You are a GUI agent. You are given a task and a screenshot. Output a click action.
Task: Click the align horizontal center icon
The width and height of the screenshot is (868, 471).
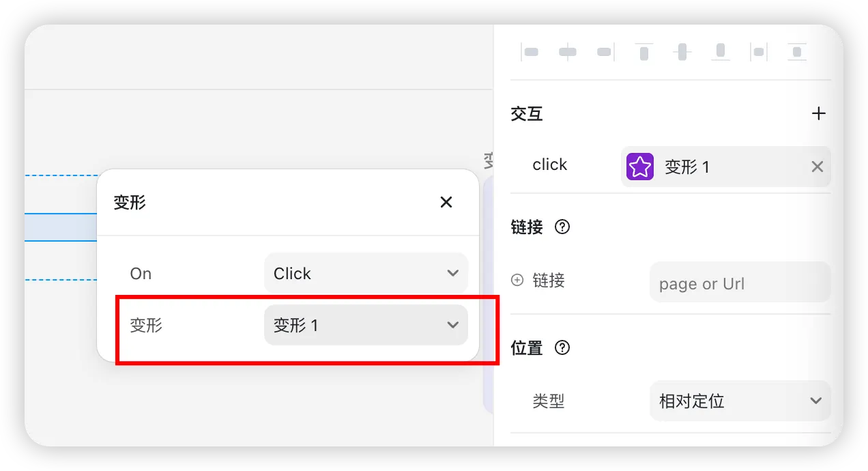tap(568, 52)
